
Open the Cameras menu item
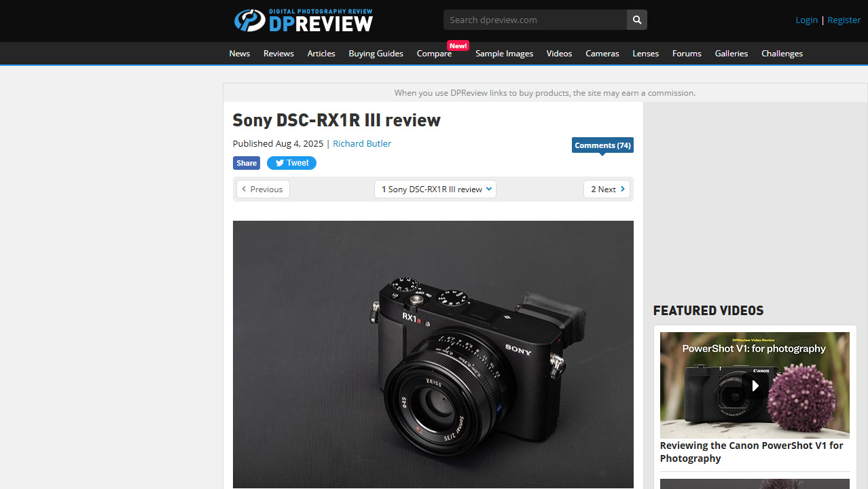(x=602, y=54)
